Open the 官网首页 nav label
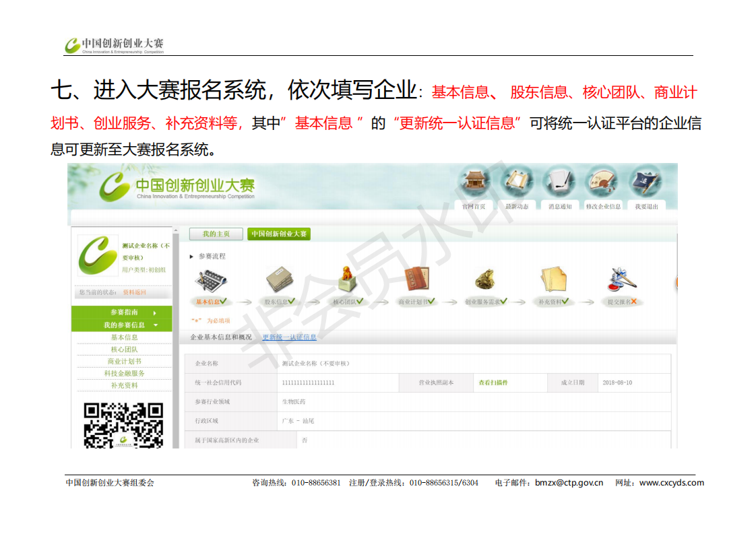 [x=474, y=206]
